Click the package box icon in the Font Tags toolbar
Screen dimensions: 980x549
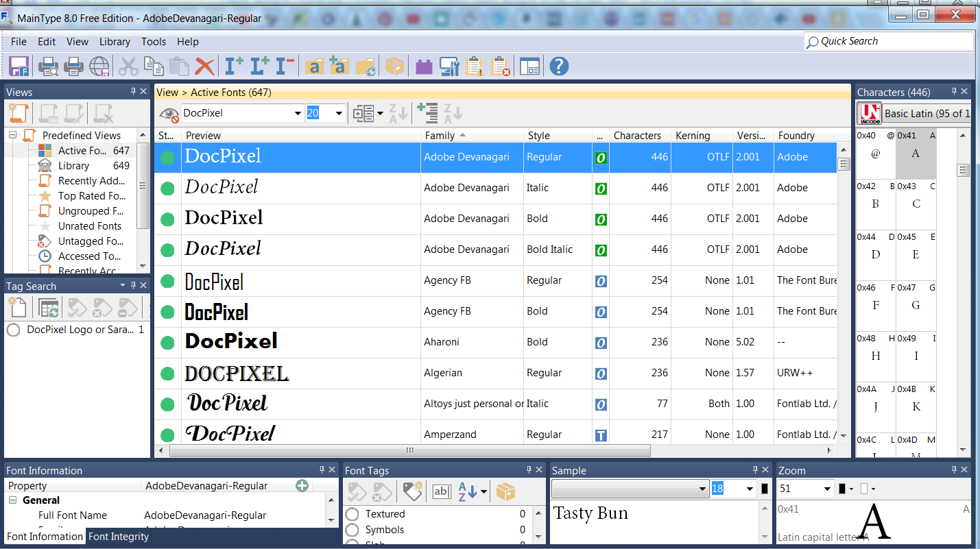pyautogui.click(x=505, y=491)
